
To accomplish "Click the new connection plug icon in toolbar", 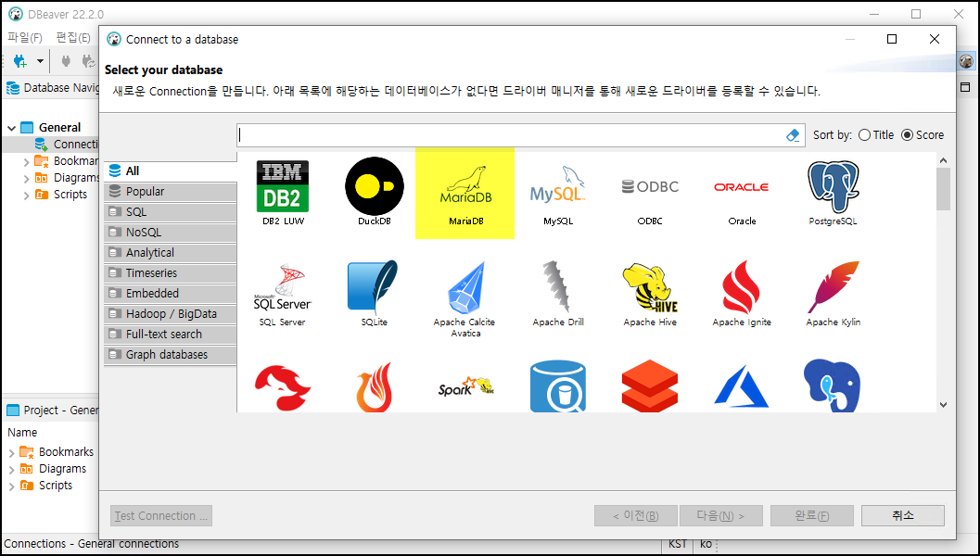I will point(20,61).
